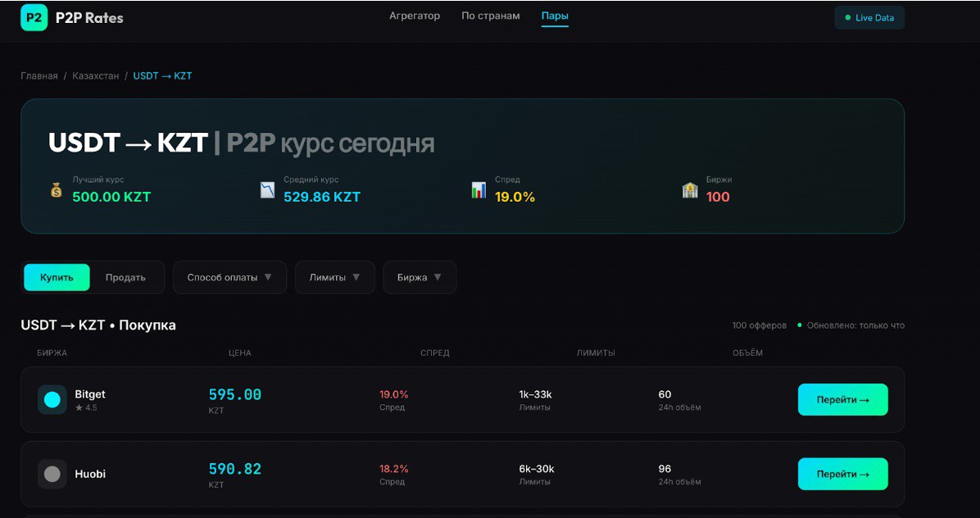Image resolution: width=980 pixels, height=518 pixels.
Task: Switch to the Продать option
Action: click(125, 277)
